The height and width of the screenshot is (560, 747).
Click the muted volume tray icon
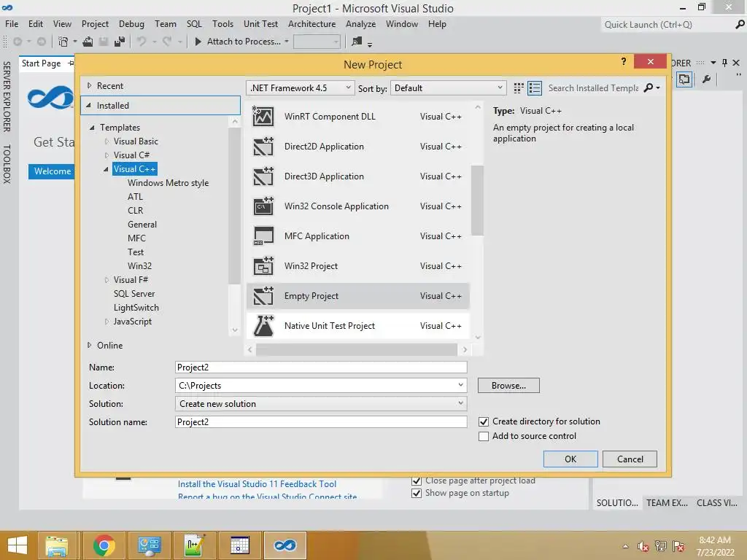pos(643,546)
